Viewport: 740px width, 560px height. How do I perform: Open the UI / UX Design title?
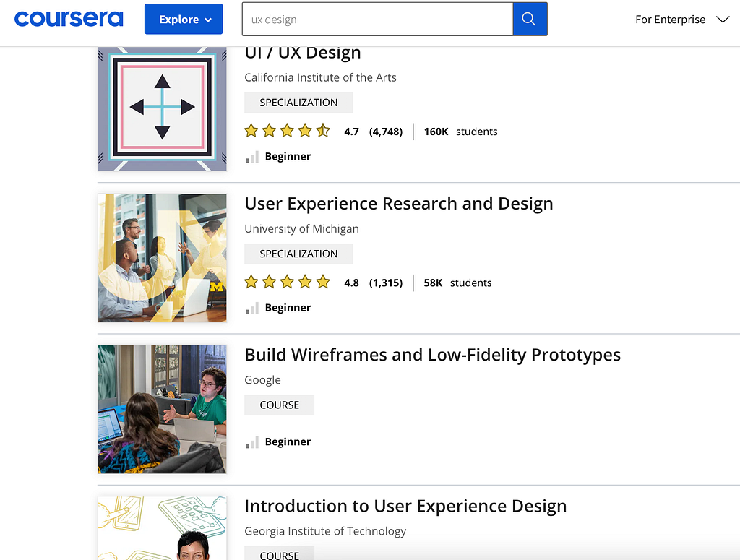pyautogui.click(x=303, y=53)
